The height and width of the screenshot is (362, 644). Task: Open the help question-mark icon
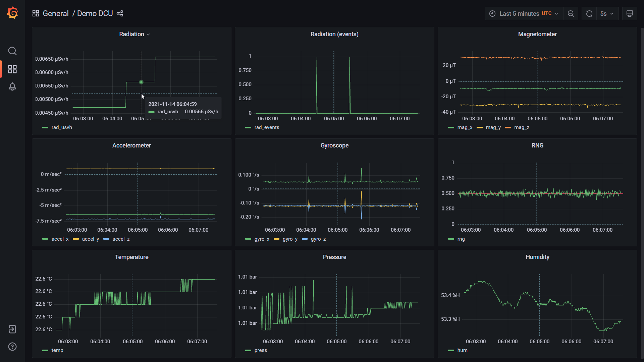pyautogui.click(x=12, y=347)
